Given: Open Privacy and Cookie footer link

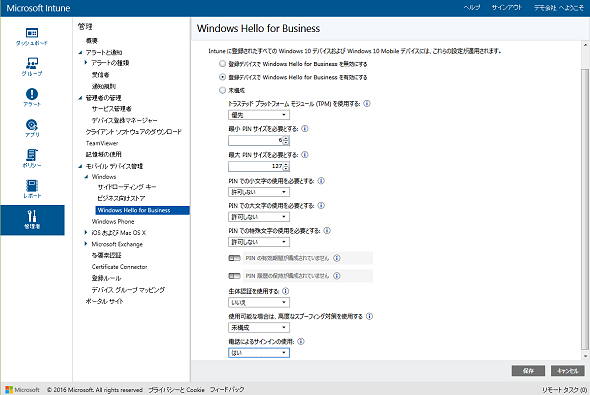Looking at the screenshot, I should pos(176,390).
